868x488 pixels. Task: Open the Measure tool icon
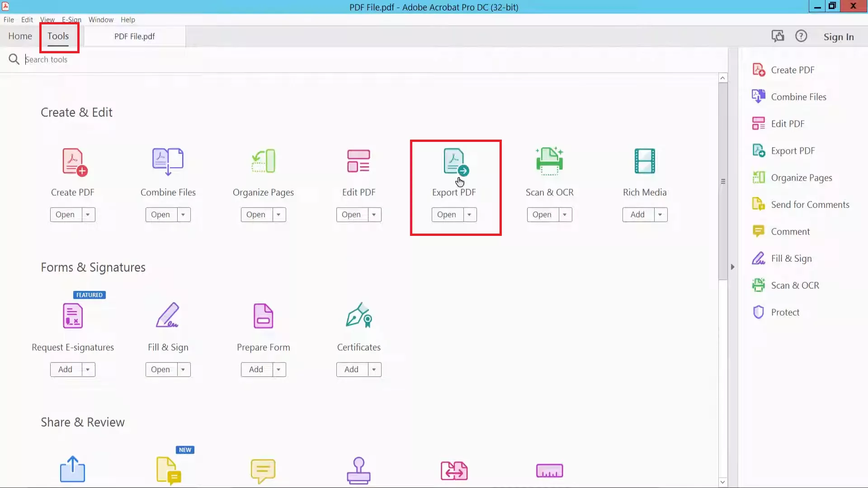pos(549,470)
